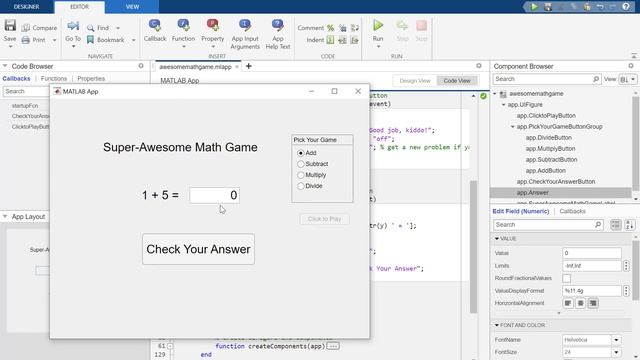640x360 pixels.
Task: Click the Bookmark icon
Action: click(90, 40)
